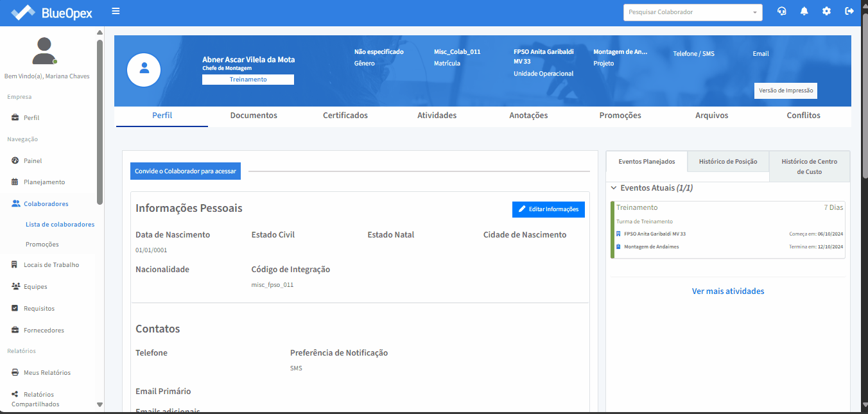
Task: Click the briefcase icon beside Perfil
Action: tap(15, 118)
